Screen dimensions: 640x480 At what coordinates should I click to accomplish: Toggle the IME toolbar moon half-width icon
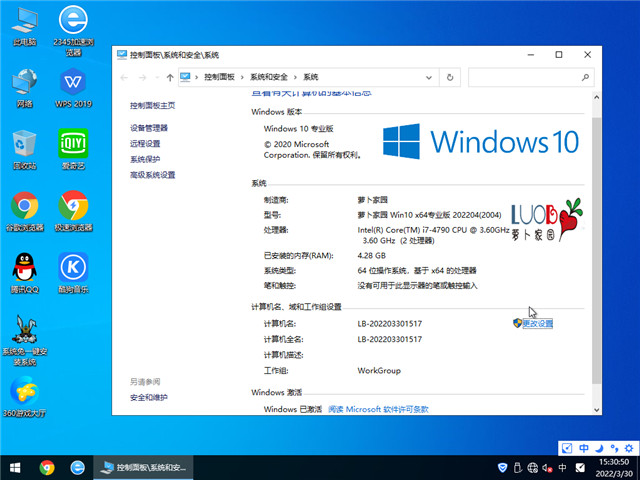[x=599, y=448]
